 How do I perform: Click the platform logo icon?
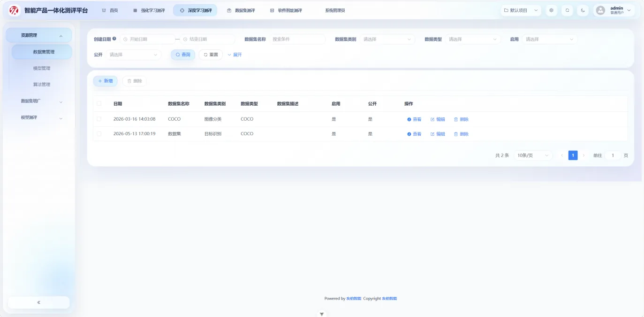14,10
